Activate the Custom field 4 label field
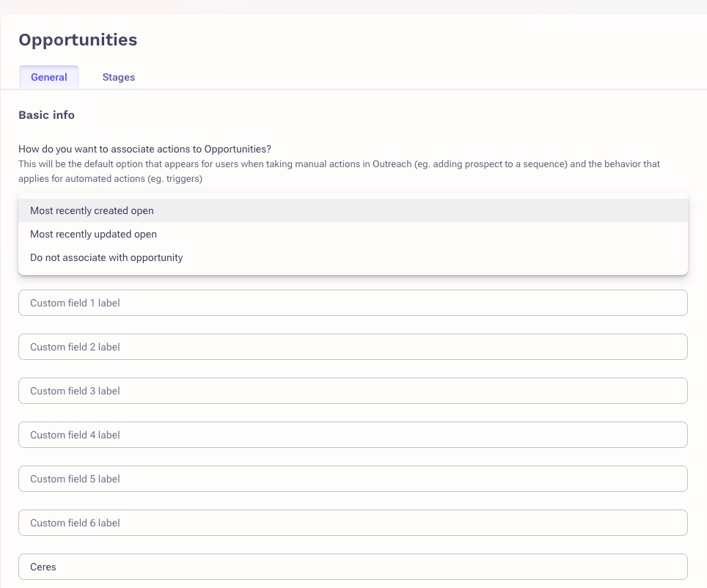This screenshot has height=588, width=707. click(353, 435)
